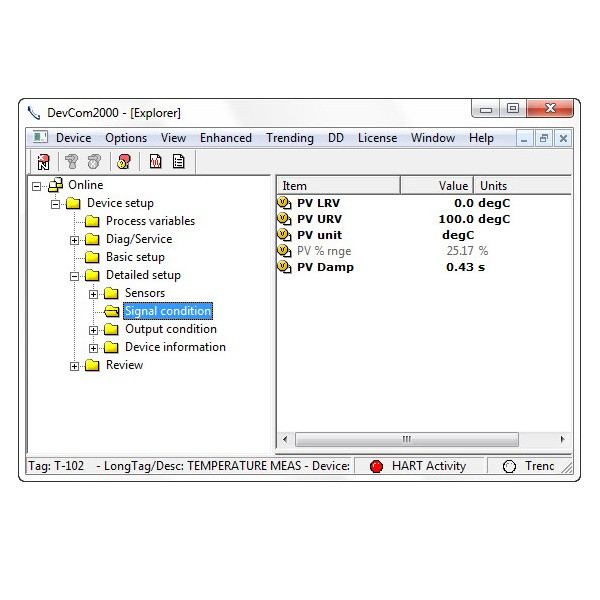Viewport: 600px width, 600px height.
Task: Select the Basic setup tree label
Action: [x=135, y=257]
